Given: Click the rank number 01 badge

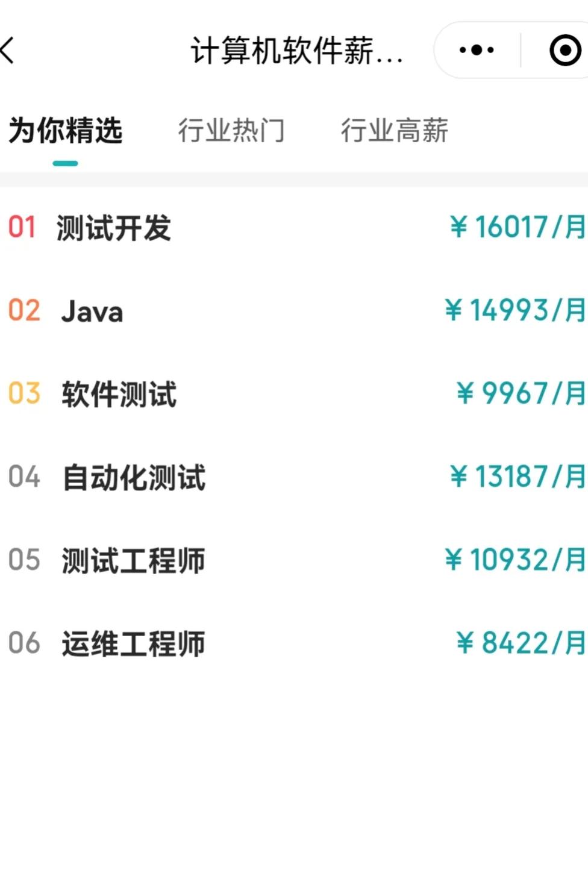Looking at the screenshot, I should click(x=22, y=228).
